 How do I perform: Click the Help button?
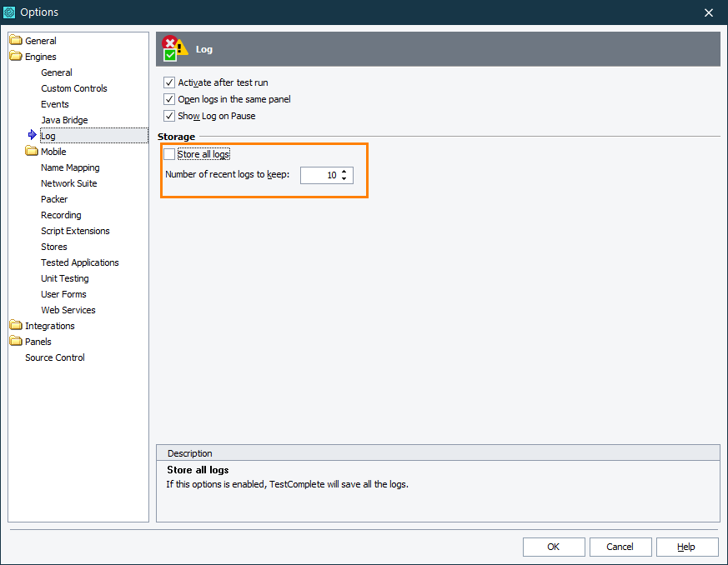[x=687, y=547]
